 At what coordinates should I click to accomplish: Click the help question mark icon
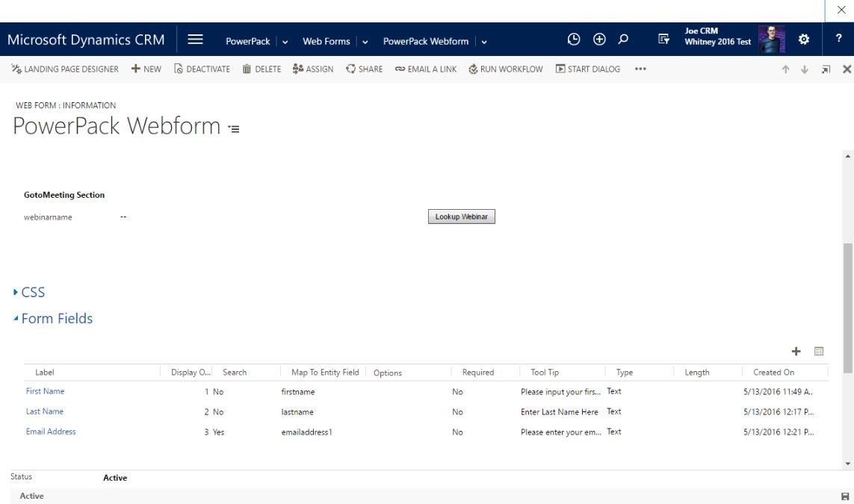[838, 40]
